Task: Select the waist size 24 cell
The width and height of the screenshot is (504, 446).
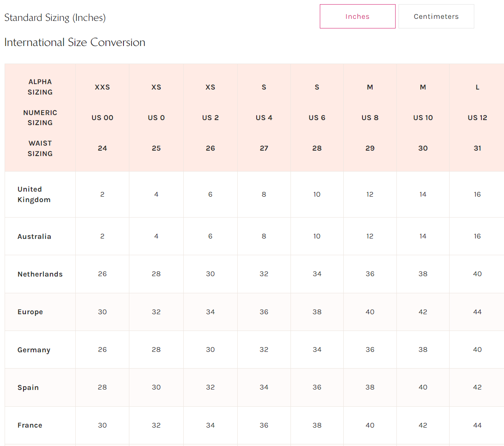Action: [x=102, y=148]
